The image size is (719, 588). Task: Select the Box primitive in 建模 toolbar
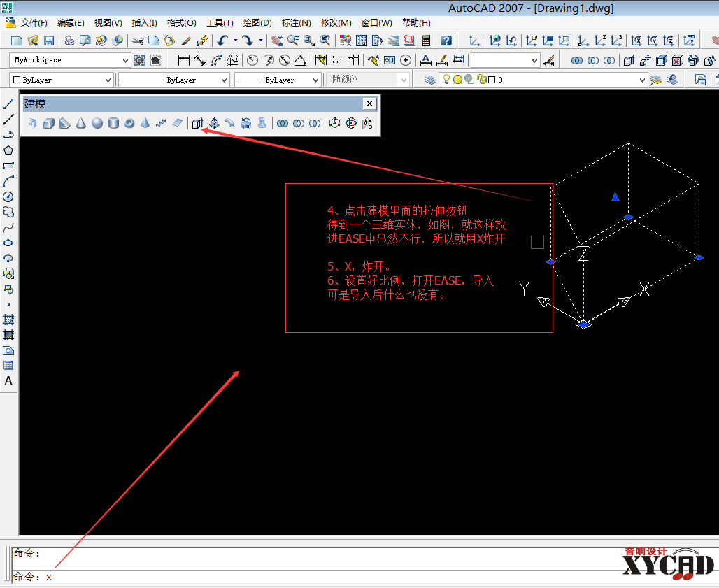coord(48,123)
